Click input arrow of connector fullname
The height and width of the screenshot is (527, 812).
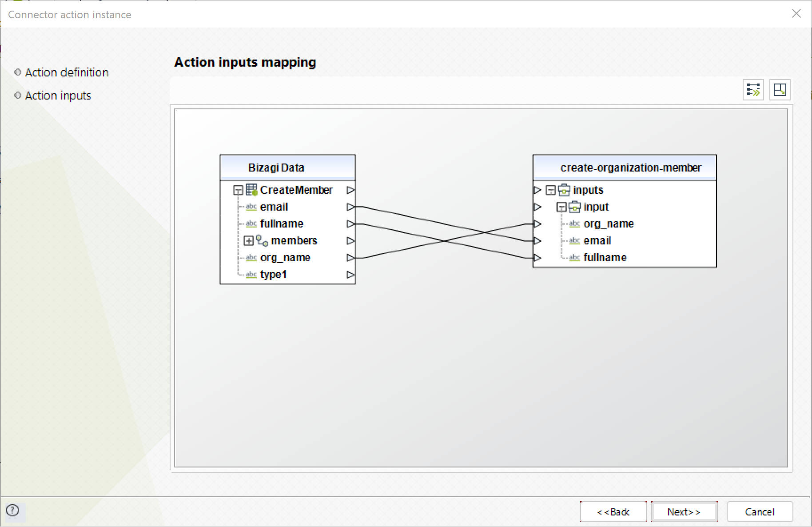pyautogui.click(x=537, y=257)
